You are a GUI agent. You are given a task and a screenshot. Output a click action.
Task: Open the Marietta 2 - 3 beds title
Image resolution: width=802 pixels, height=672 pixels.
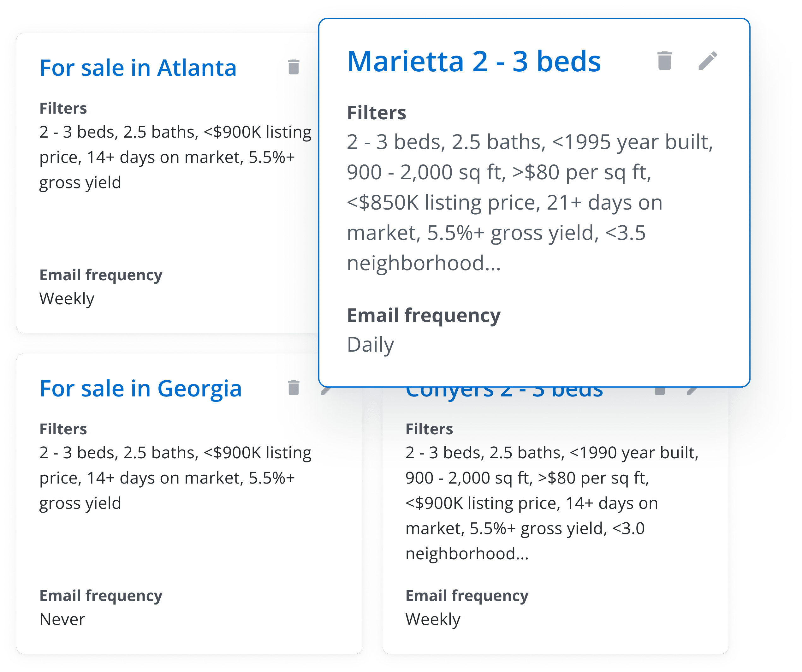(x=473, y=62)
